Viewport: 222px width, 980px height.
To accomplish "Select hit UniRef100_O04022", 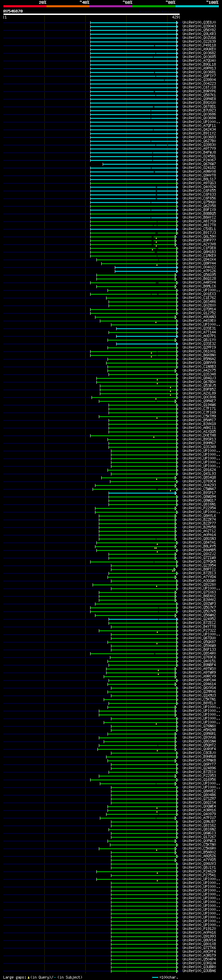I will click(x=199, y=267).
